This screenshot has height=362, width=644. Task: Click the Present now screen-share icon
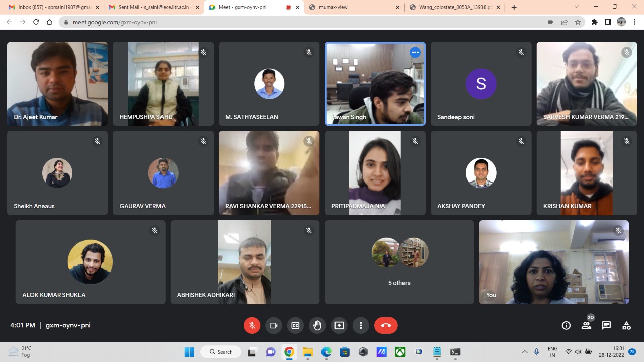click(339, 325)
